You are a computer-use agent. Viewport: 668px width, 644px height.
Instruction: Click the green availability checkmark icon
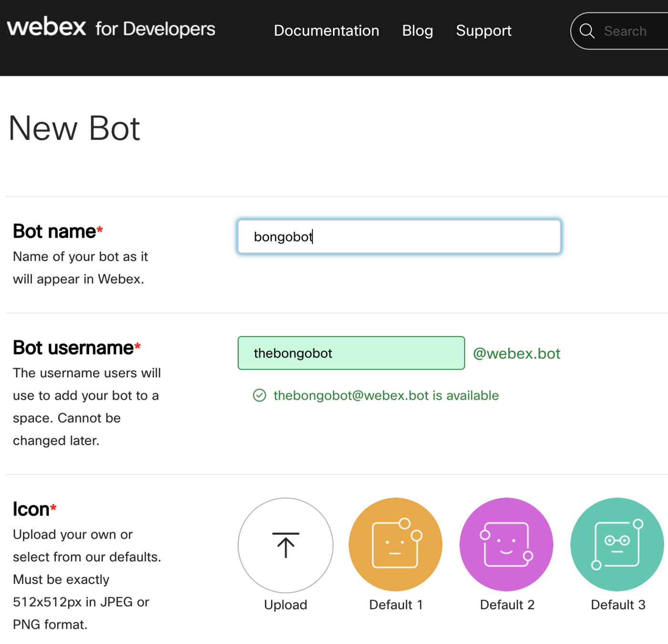pos(260,395)
